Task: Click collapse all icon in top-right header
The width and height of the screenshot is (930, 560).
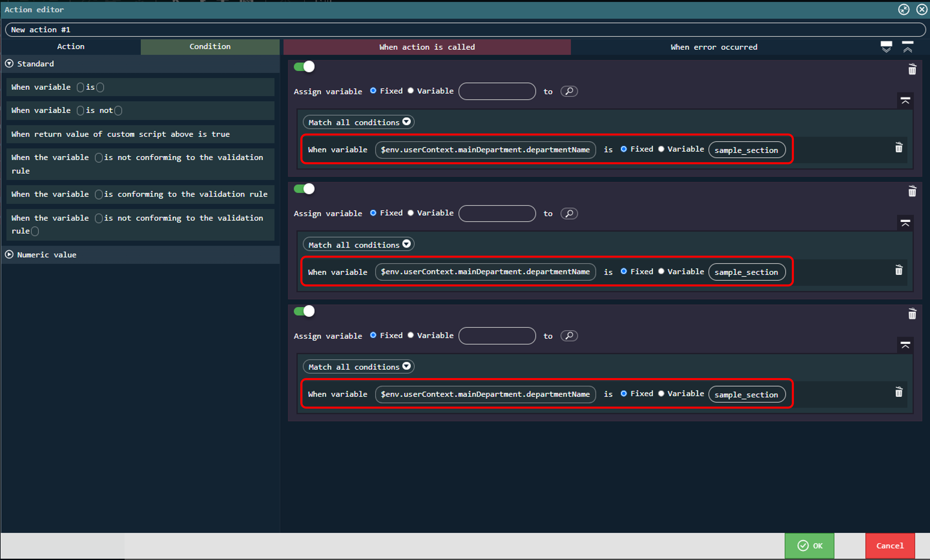Action: tap(907, 47)
